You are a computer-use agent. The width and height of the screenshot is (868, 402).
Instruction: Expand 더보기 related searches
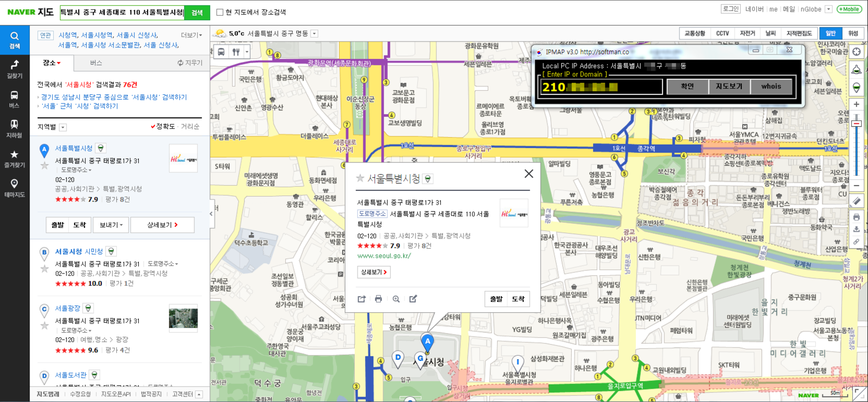click(x=192, y=35)
